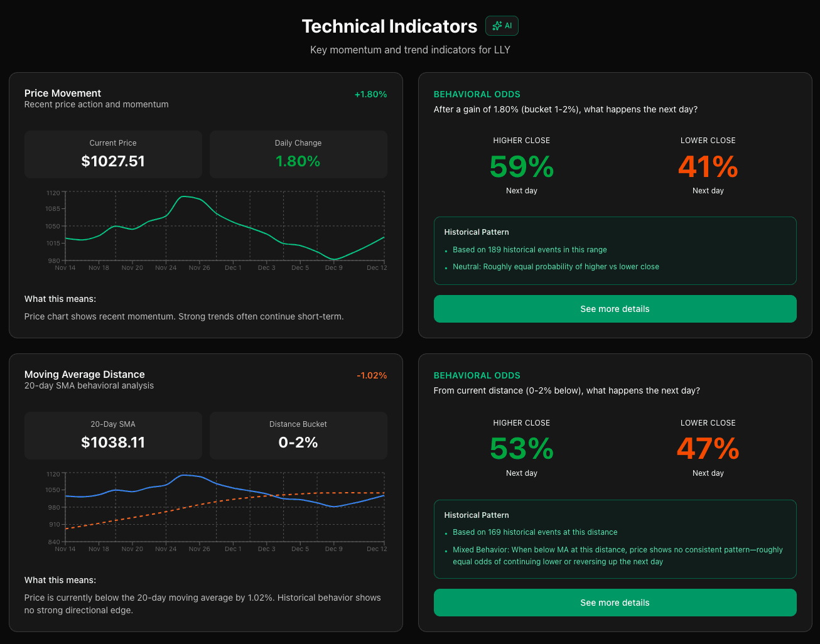Click the green 59% Higher Close stat

(521, 166)
